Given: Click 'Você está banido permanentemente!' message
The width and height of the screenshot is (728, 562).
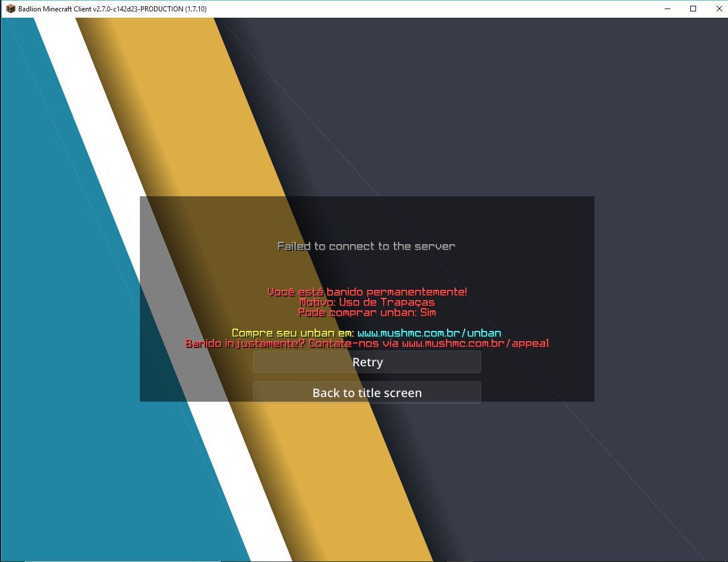Looking at the screenshot, I should pos(367,292).
